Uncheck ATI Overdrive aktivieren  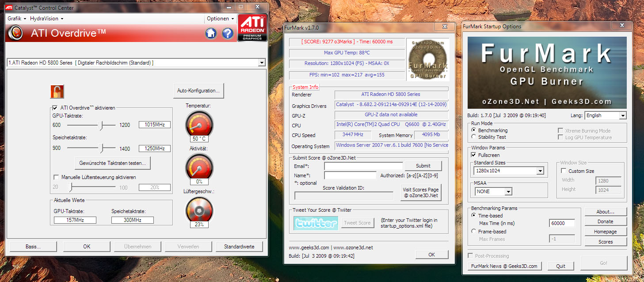(x=55, y=107)
